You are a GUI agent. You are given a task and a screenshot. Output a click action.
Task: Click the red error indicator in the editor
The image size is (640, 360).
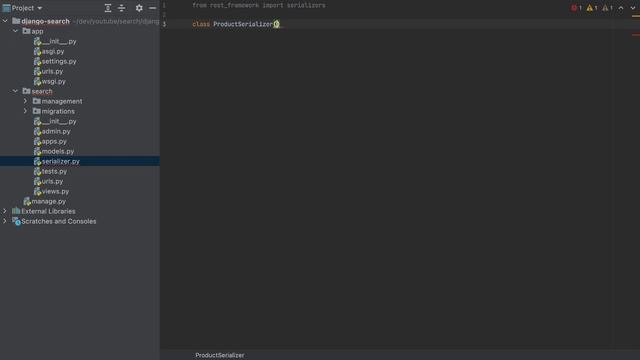click(x=576, y=8)
